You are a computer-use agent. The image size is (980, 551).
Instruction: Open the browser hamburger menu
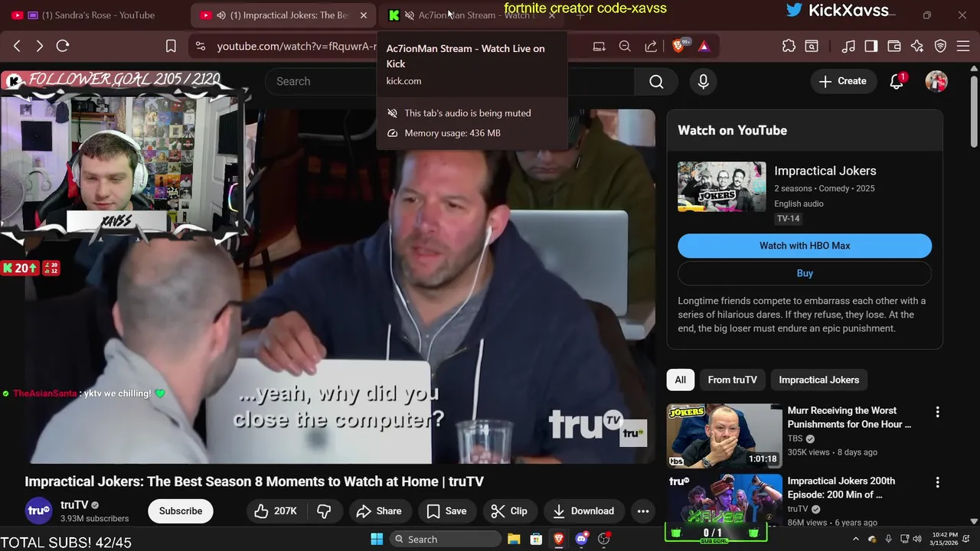point(963,46)
